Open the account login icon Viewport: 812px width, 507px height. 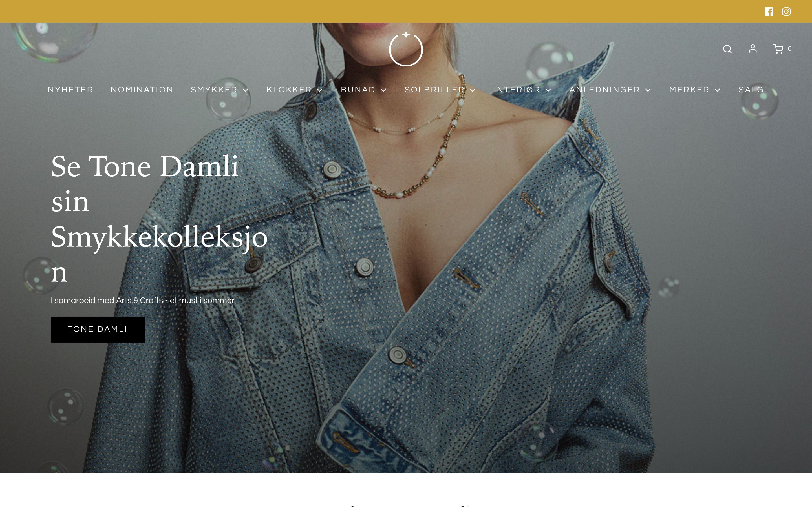pos(753,49)
